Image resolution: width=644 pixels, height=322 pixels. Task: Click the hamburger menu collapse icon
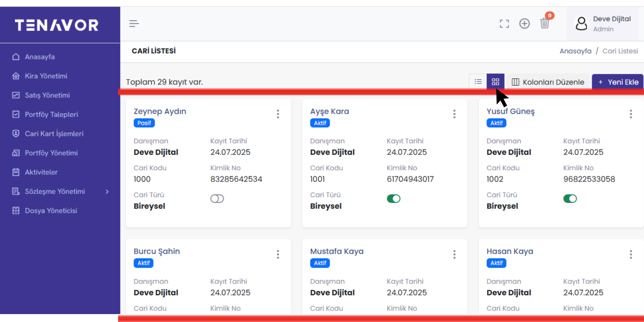[x=134, y=24]
